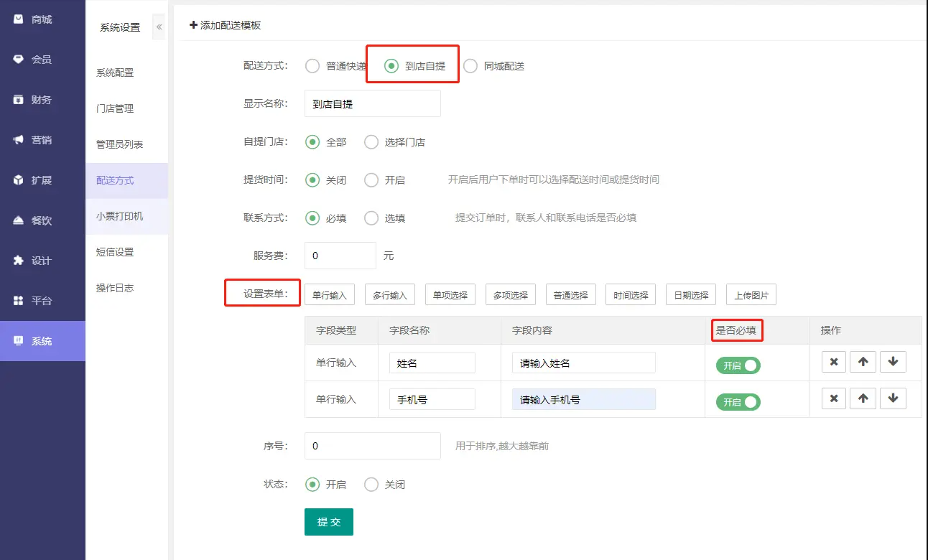Move the 姓名 field row up
The width and height of the screenshot is (928, 560).
pyautogui.click(x=863, y=362)
